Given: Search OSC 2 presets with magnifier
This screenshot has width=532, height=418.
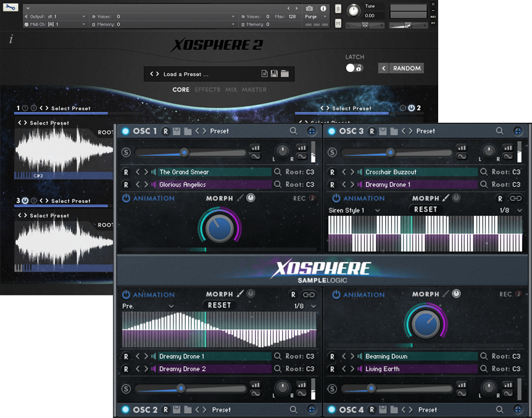Looking at the screenshot, I should click(x=294, y=410).
